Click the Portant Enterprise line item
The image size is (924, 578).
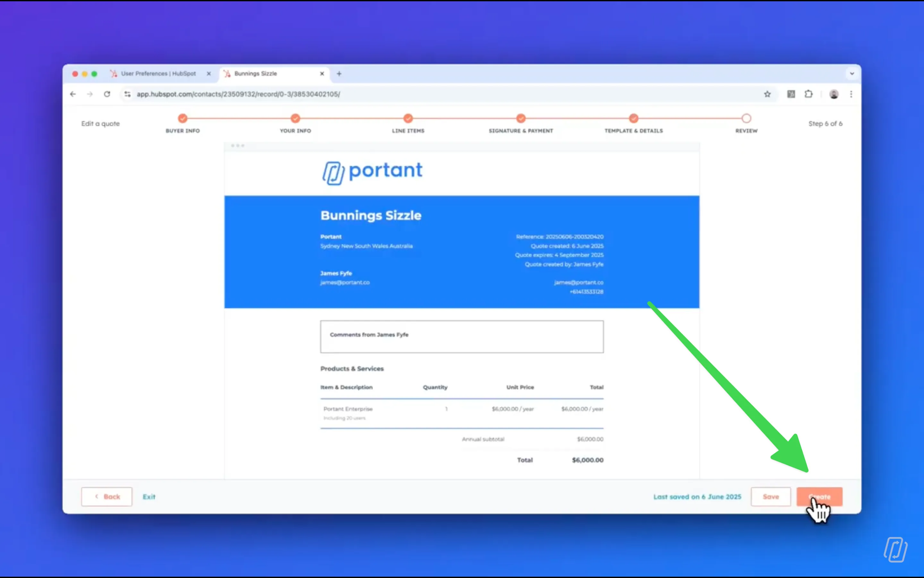pos(348,409)
